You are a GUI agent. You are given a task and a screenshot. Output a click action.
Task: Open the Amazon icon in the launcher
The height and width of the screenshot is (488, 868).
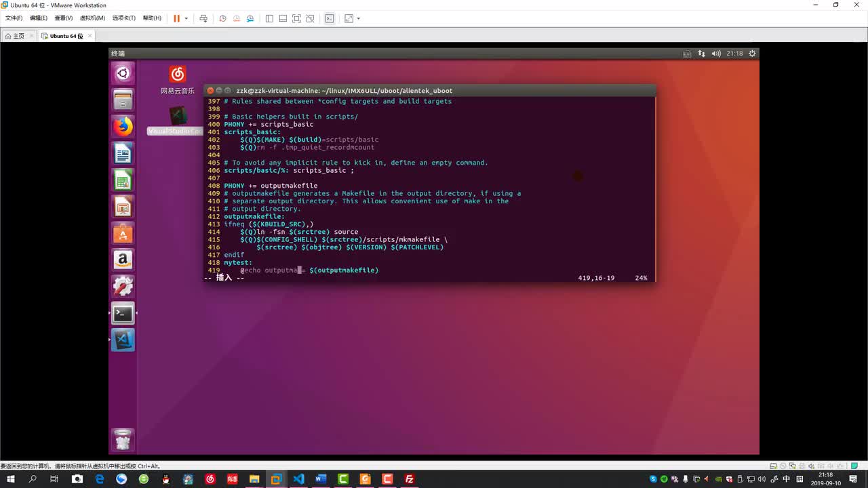(x=123, y=259)
